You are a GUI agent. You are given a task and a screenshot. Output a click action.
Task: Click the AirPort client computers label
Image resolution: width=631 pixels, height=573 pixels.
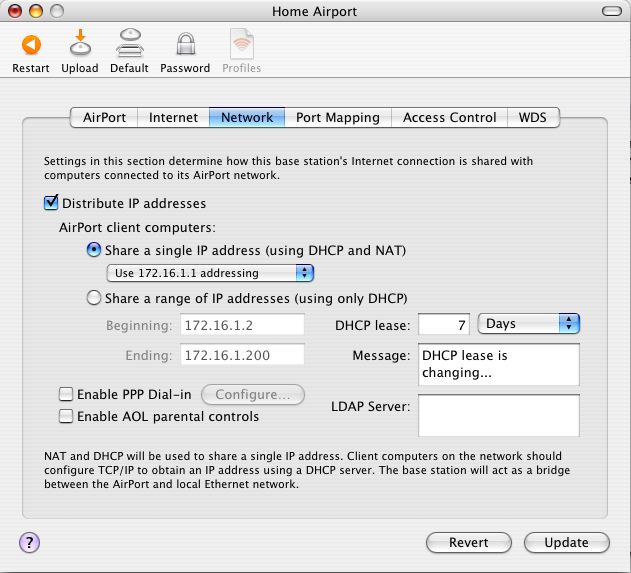[x=137, y=227]
